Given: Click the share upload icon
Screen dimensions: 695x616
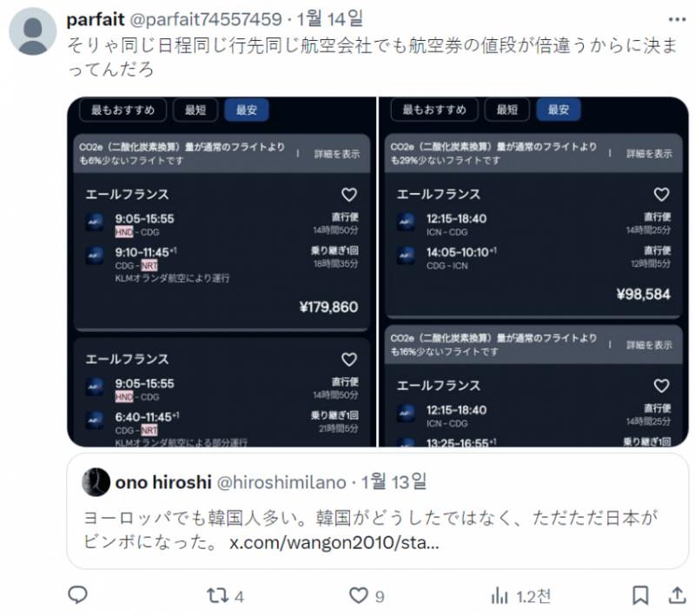Looking at the screenshot, I should tap(677, 595).
